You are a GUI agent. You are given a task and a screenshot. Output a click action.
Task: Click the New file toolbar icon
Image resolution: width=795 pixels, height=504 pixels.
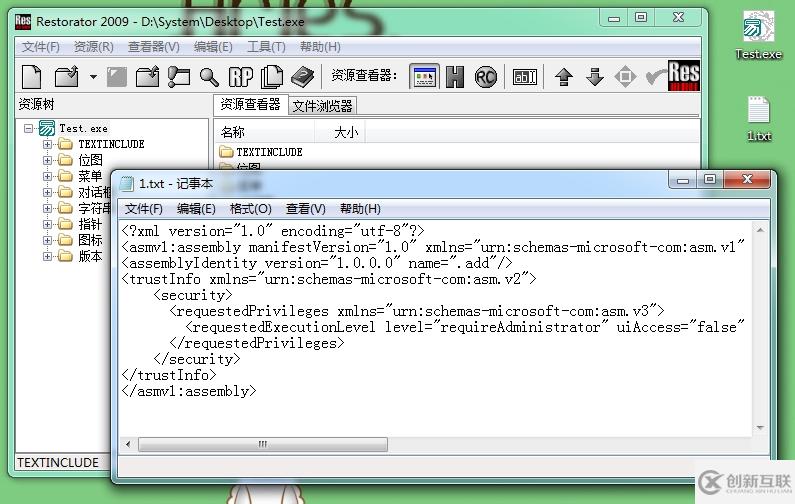32,77
